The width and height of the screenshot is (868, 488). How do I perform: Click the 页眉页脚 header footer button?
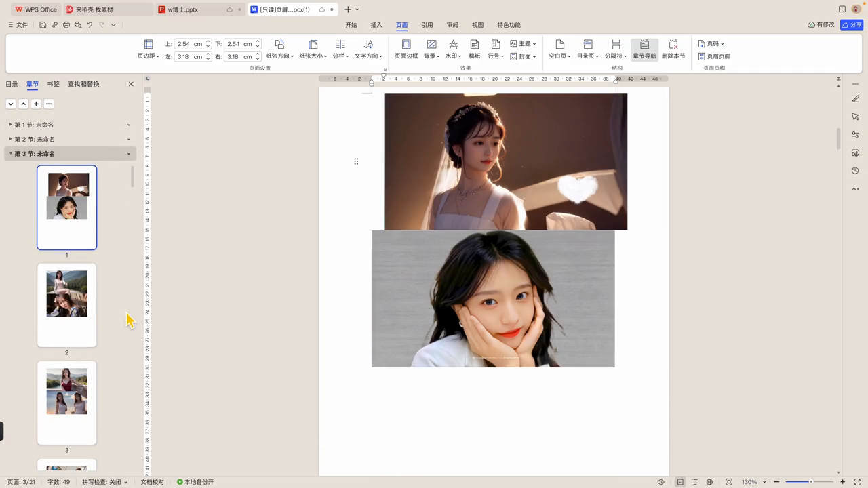click(x=715, y=56)
